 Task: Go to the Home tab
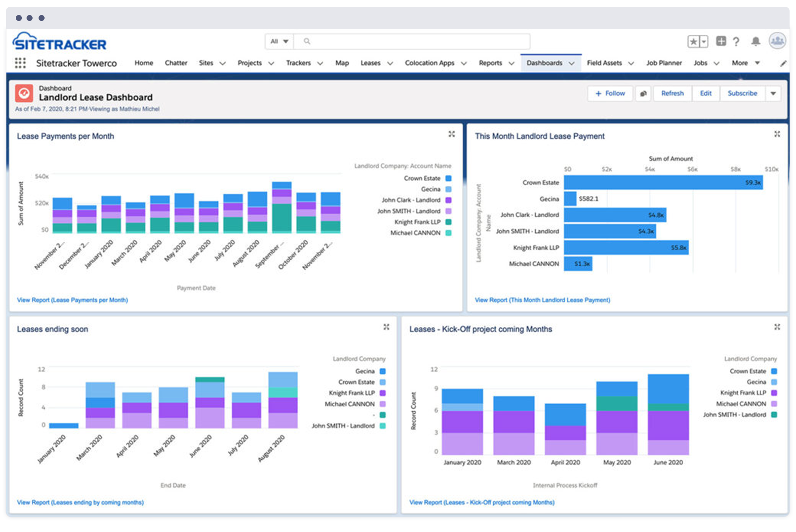tap(144, 63)
